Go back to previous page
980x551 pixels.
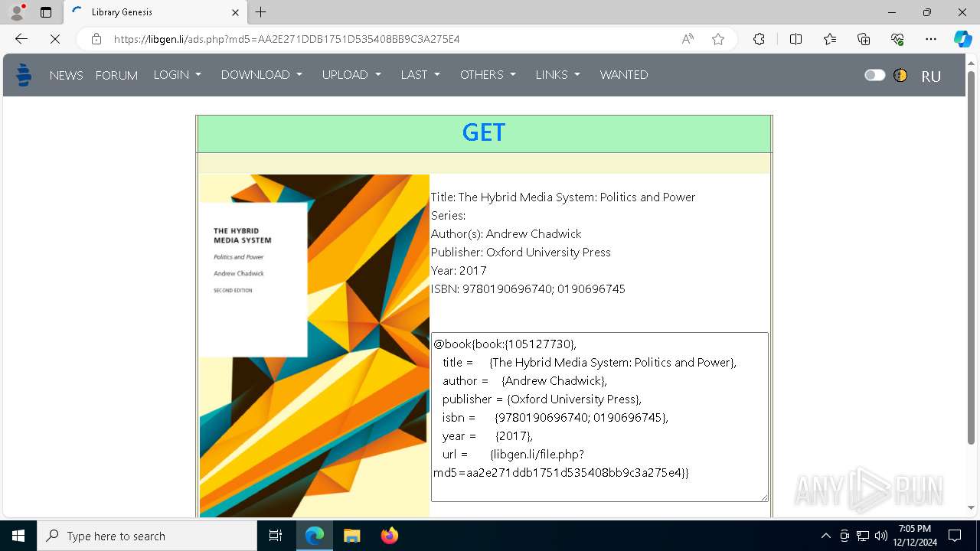pyautogui.click(x=21, y=39)
